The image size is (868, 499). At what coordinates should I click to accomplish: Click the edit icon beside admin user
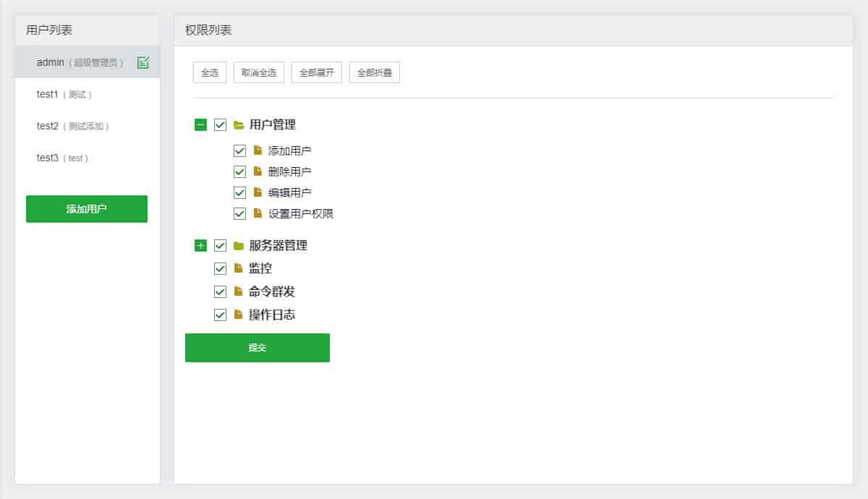pyautogui.click(x=142, y=62)
